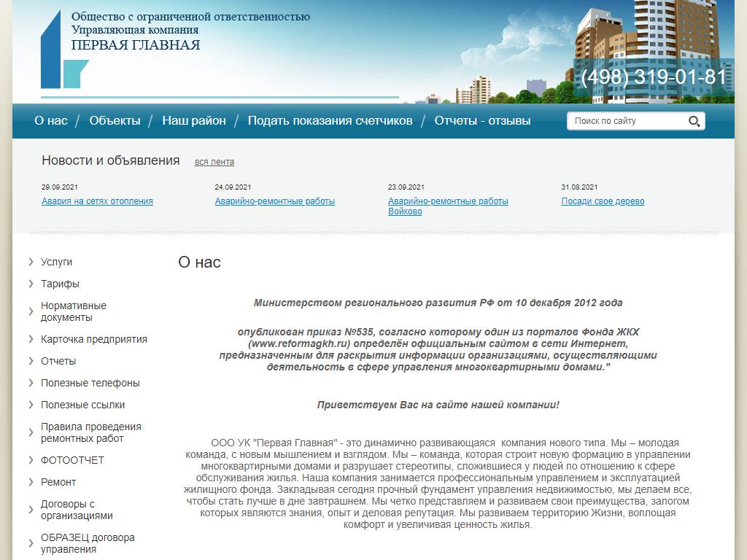The width and height of the screenshot is (747, 560).
Task: Open 'Аварийно-ремонтные работы Войково' news
Action: point(448,206)
